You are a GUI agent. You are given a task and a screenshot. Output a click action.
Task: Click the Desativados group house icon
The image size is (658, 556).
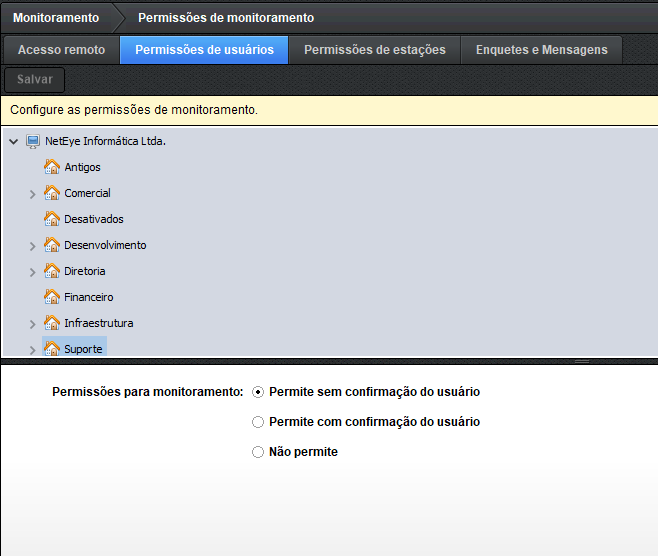coord(53,219)
